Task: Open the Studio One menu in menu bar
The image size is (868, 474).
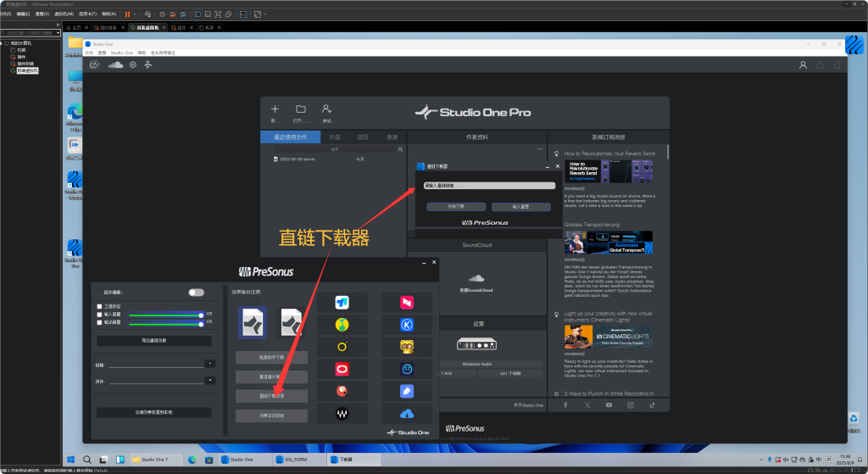Action: [x=122, y=53]
